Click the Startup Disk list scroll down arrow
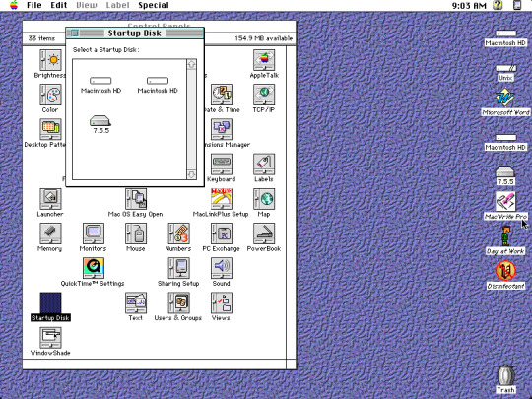The height and width of the screenshot is (399, 532). 191,174
